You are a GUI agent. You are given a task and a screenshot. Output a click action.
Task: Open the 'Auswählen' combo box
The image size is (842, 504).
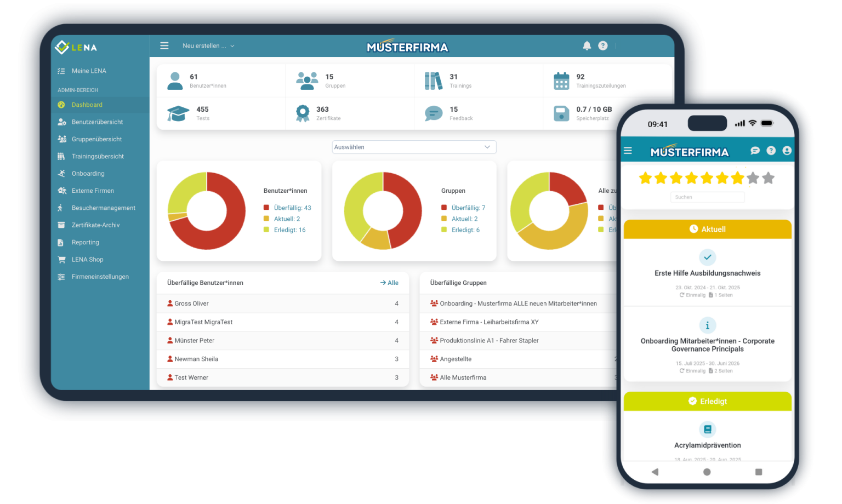click(414, 147)
